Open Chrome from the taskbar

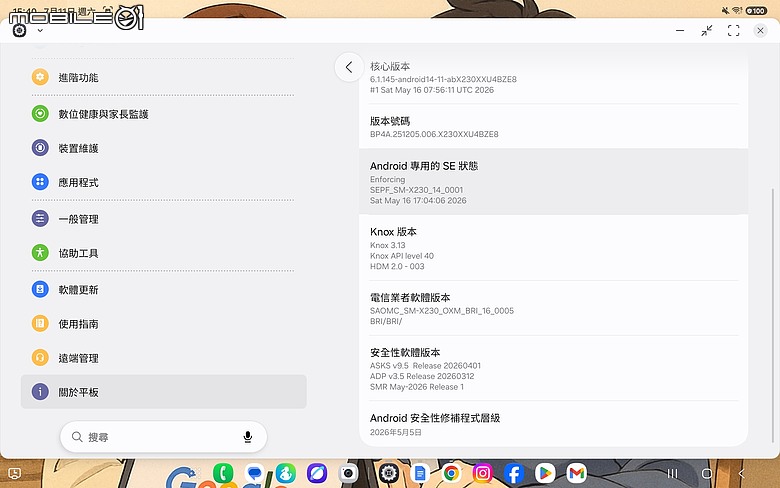(x=452, y=473)
